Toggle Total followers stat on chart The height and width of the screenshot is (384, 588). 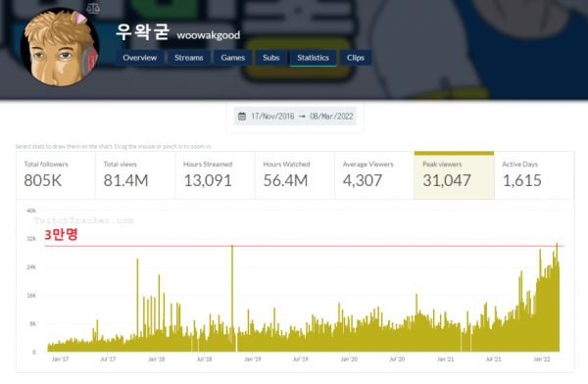56,175
